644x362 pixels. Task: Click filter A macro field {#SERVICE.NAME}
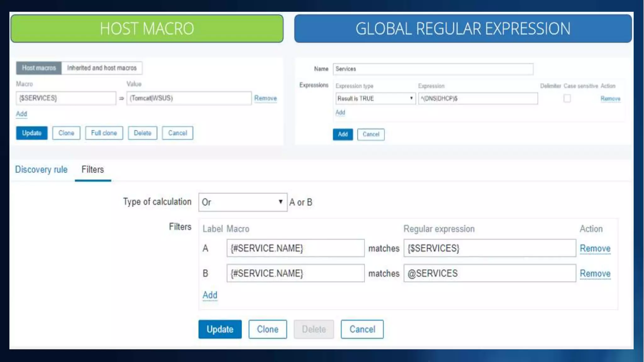pyautogui.click(x=296, y=248)
